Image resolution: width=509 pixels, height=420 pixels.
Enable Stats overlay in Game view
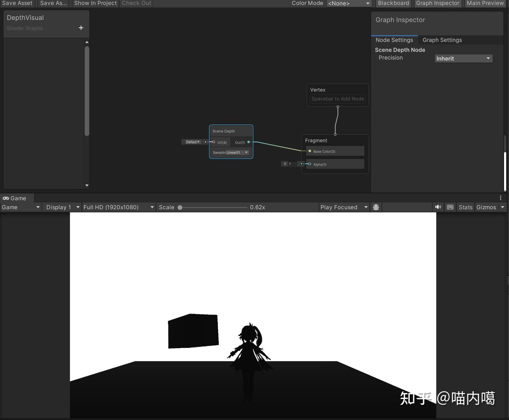tap(465, 207)
